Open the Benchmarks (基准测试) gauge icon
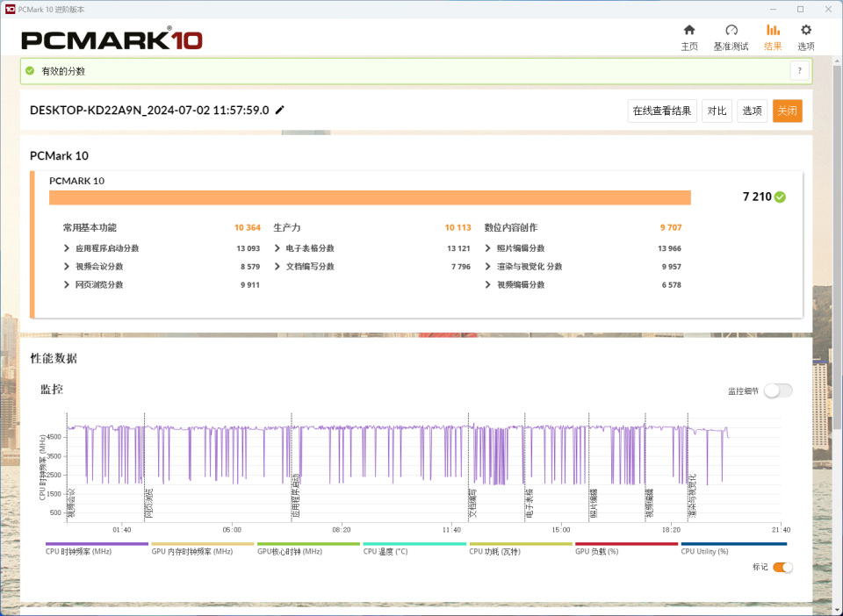 click(731, 30)
